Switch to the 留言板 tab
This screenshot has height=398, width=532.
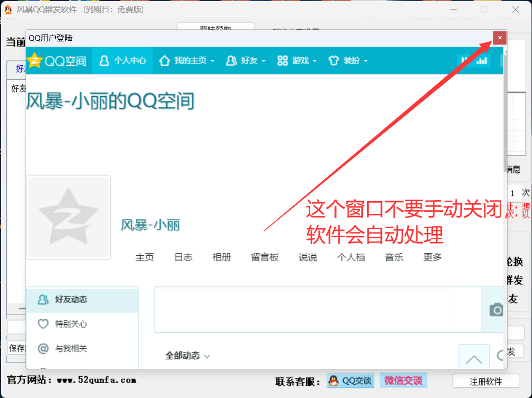(265, 257)
